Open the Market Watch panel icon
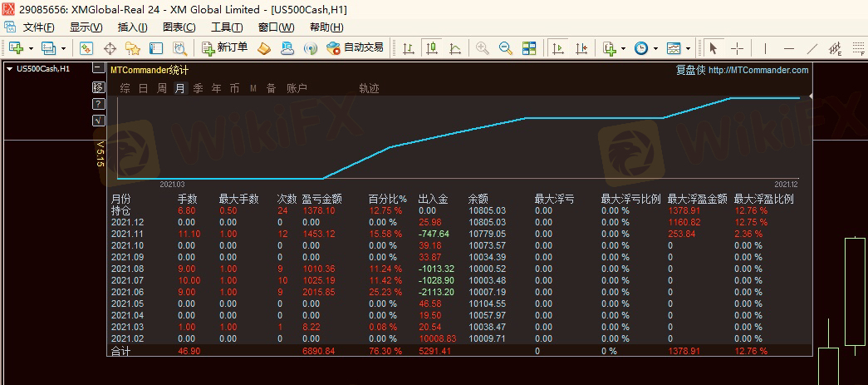 [86, 48]
